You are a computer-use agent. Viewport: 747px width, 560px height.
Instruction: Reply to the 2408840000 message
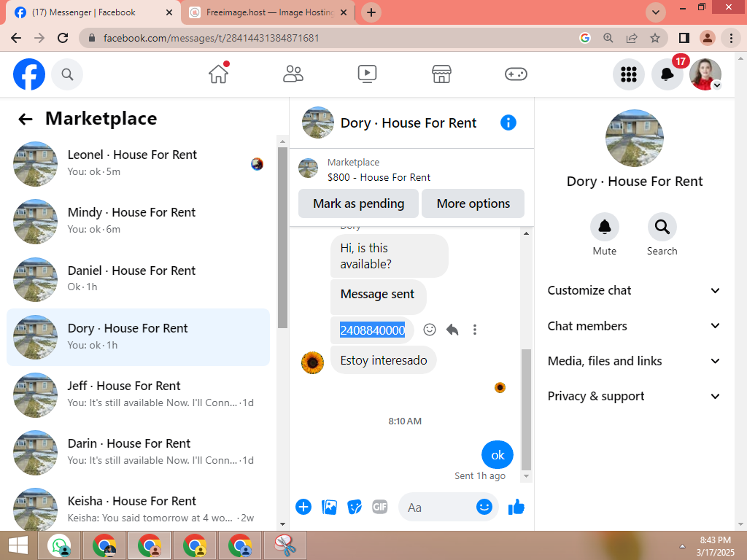pyautogui.click(x=452, y=330)
